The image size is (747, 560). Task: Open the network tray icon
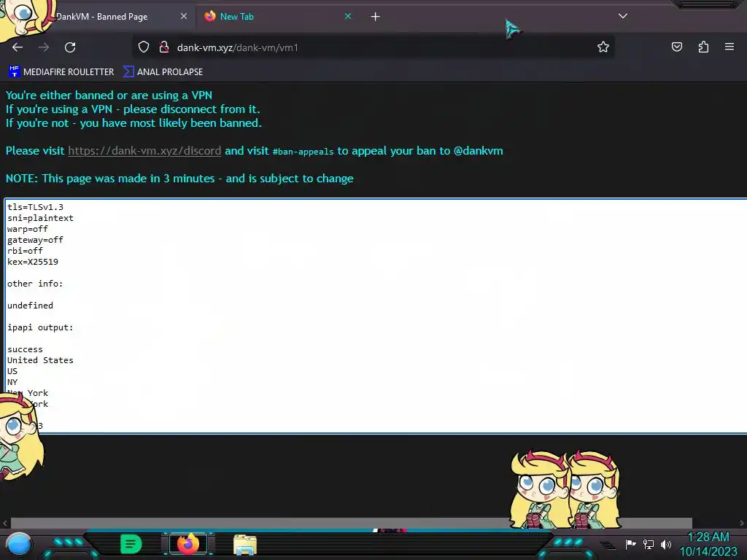click(649, 544)
